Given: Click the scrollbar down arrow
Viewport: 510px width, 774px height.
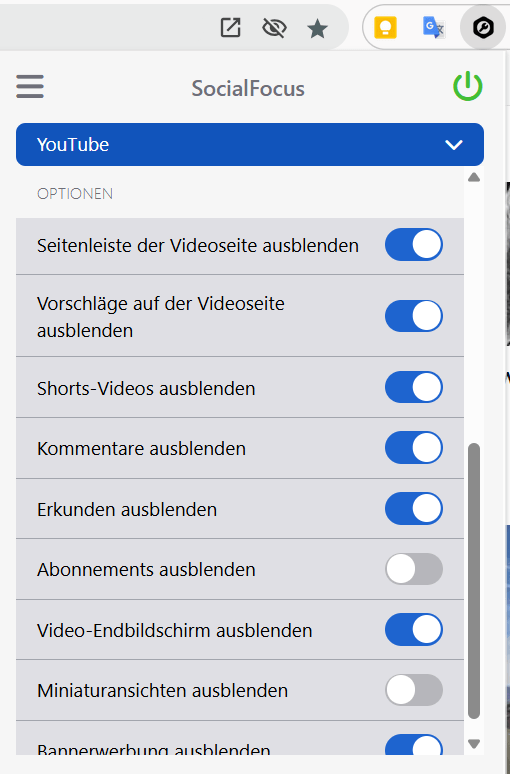Looking at the screenshot, I should (474, 744).
